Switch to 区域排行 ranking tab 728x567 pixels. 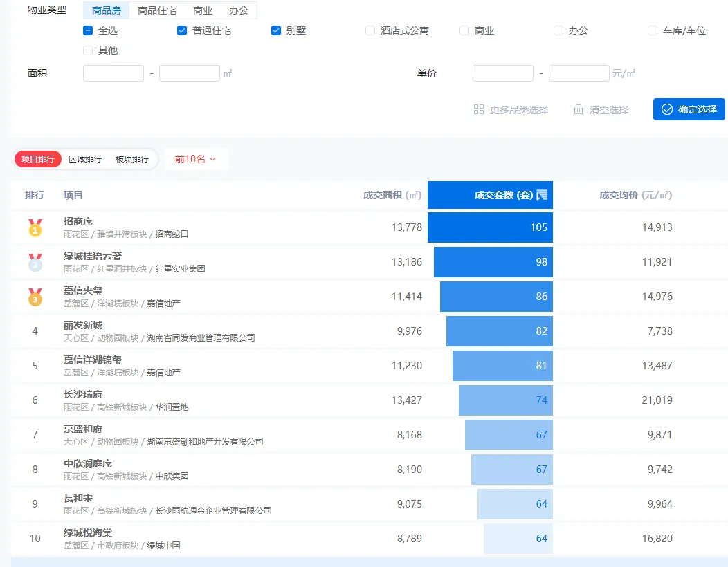point(85,159)
